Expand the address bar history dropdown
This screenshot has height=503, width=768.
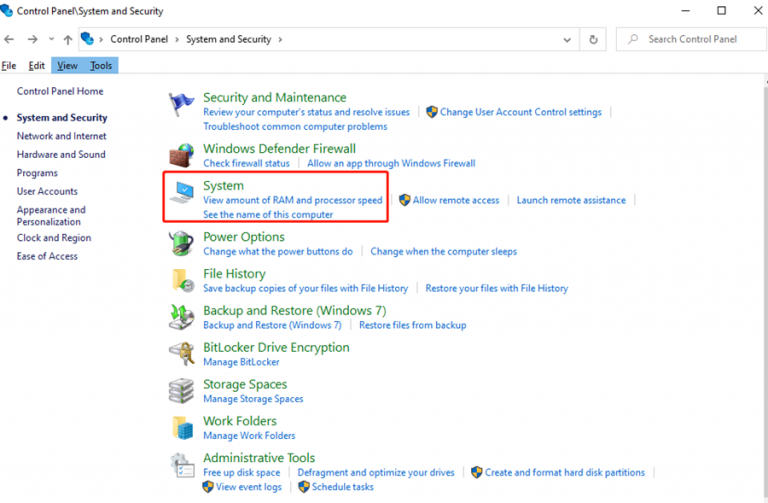tap(566, 39)
